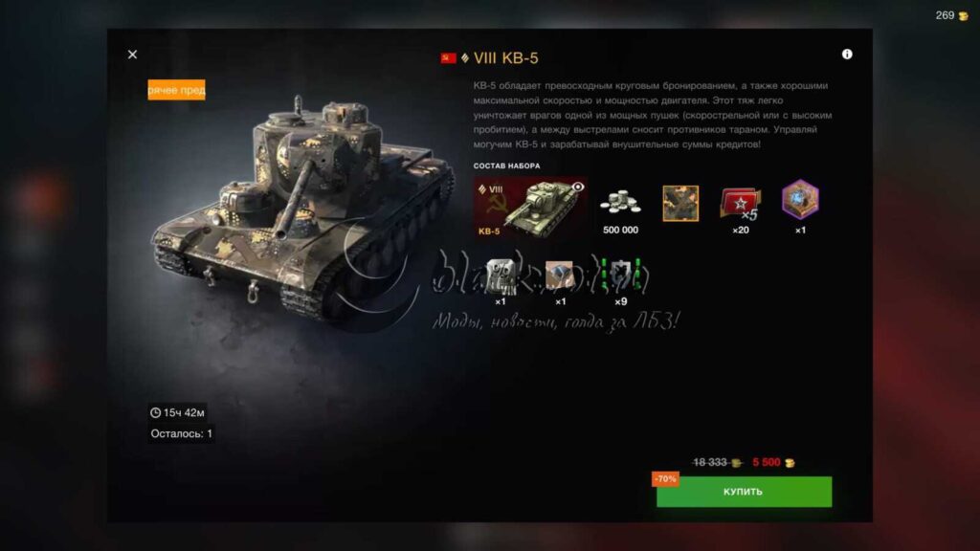Click the -70% discount badge

click(665, 478)
